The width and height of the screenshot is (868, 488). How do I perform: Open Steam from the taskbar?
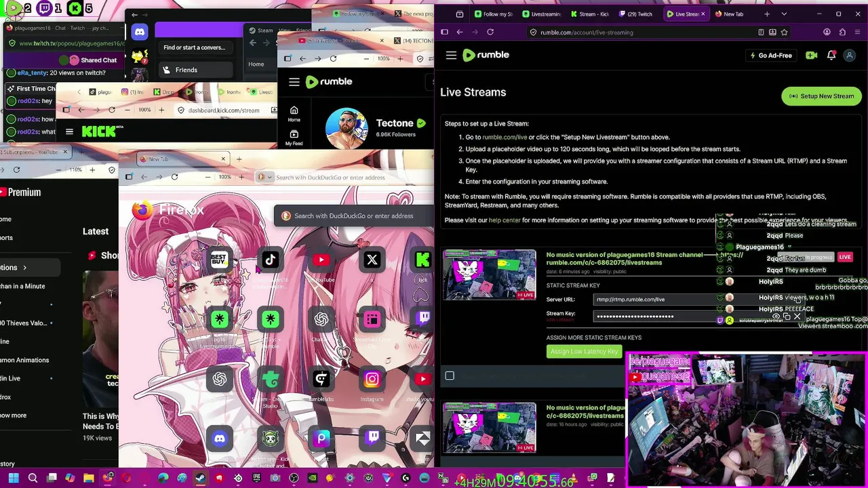click(x=201, y=479)
